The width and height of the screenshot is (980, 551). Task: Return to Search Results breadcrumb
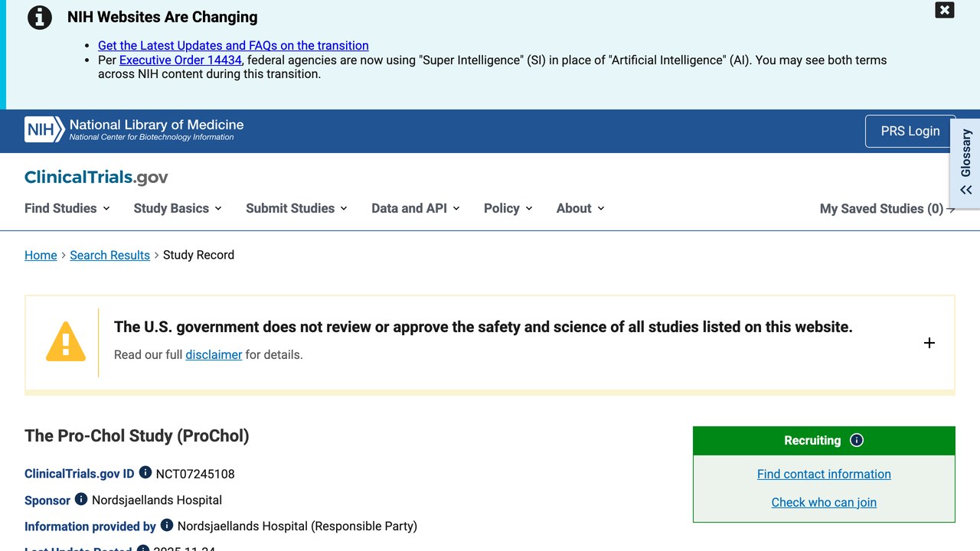(x=110, y=255)
